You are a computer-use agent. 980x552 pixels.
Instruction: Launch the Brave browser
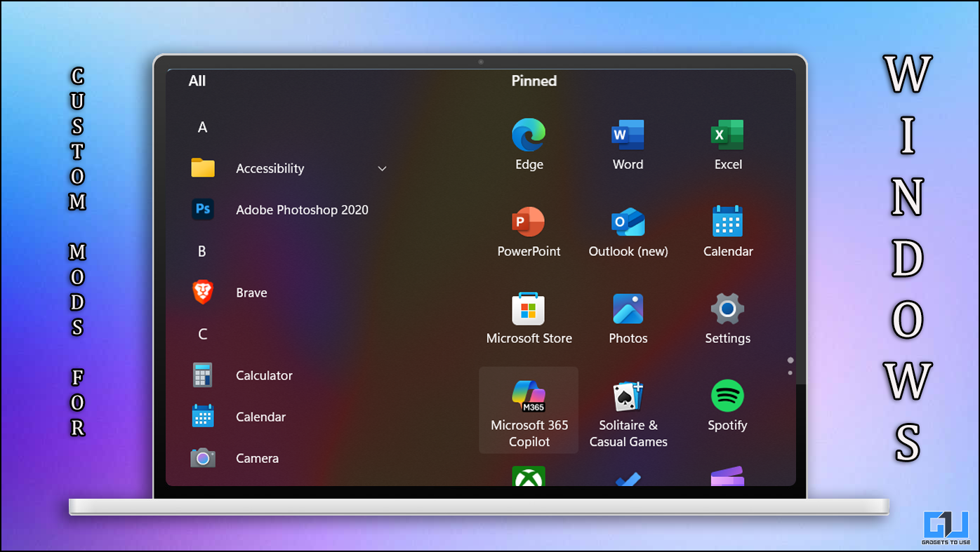[251, 292]
